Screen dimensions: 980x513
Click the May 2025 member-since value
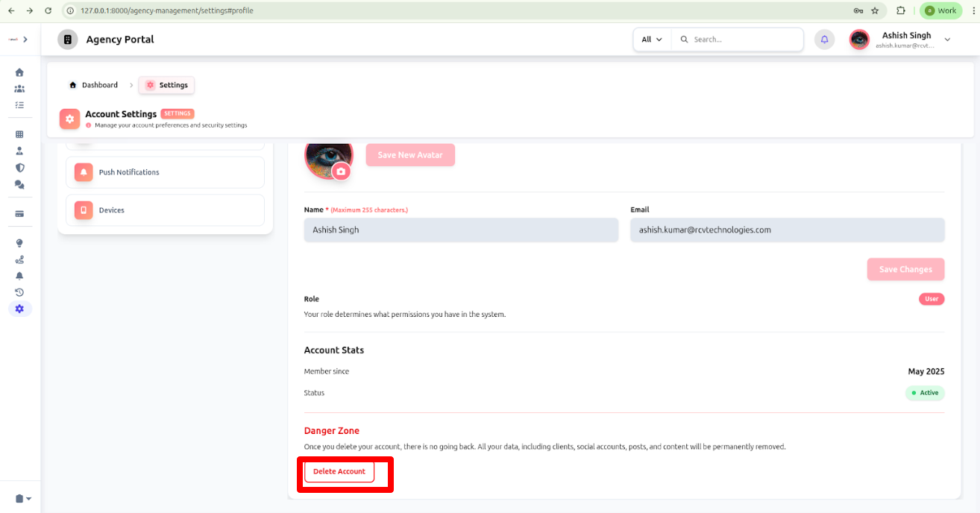926,371
